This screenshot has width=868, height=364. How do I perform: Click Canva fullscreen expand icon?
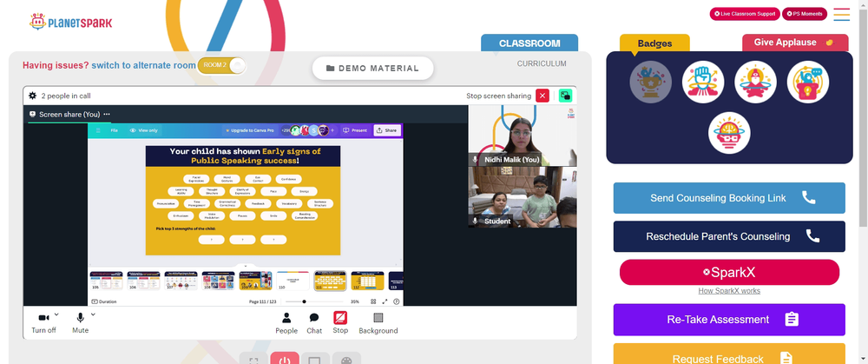(385, 302)
